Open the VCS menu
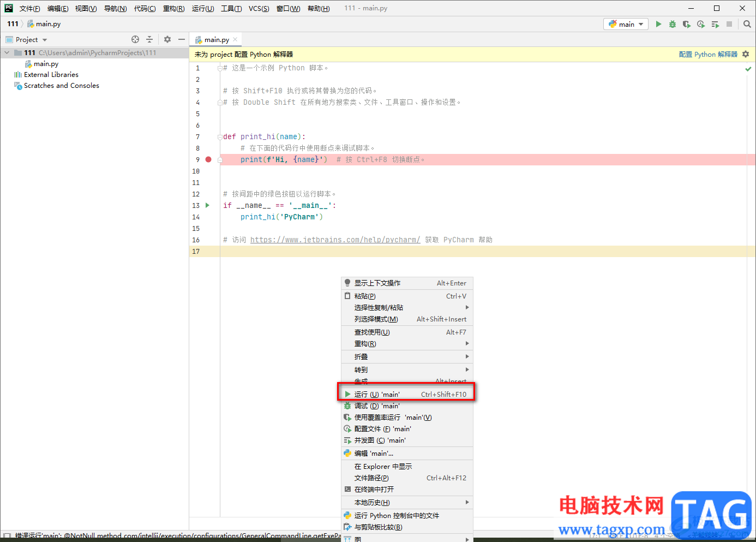Screen dimensions: 756x542 (259, 8)
